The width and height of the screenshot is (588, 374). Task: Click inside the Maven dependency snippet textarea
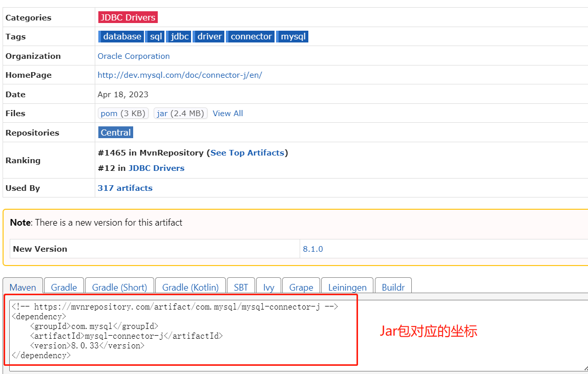299,336
